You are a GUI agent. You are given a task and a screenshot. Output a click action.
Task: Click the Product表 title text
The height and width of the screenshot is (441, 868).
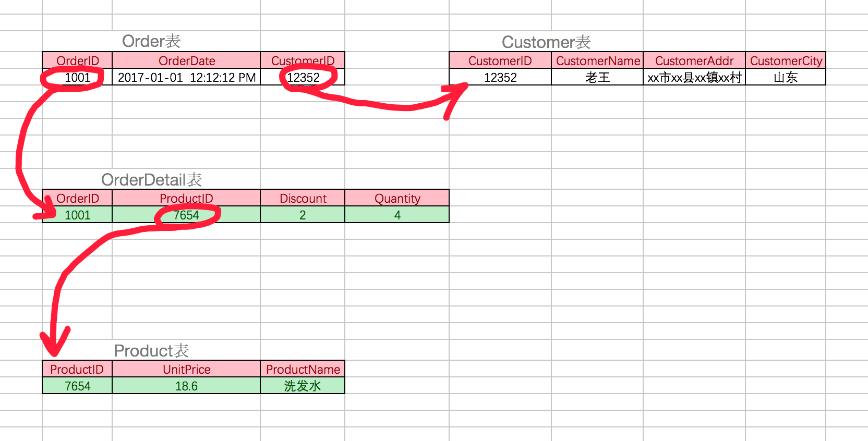151,351
